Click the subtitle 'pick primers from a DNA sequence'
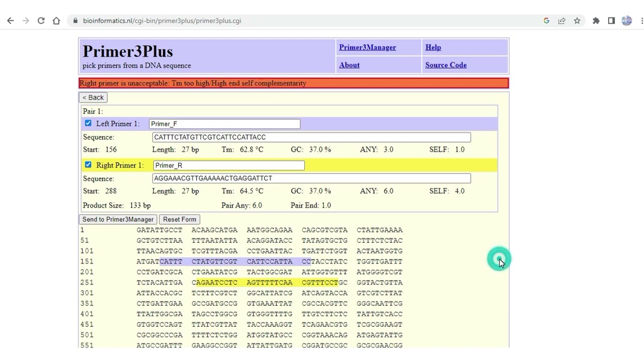Image resolution: width=644 pixels, height=362 pixels. click(x=137, y=65)
